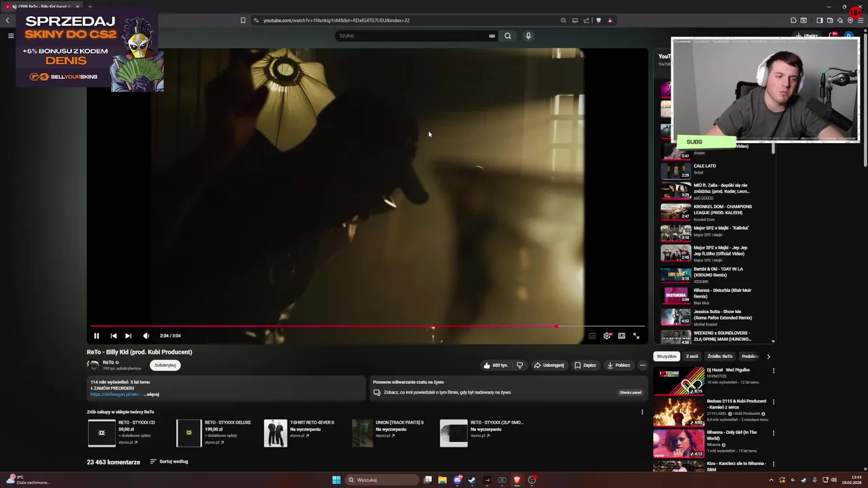868x488 pixels.
Task: Open Brave Shields lion icon
Action: (x=598, y=20)
